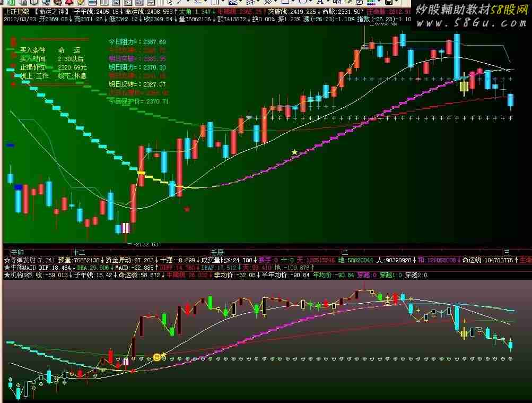Click the 季均价:-32.08 value
Image resolution: width=532 pixels, height=403 pixels.
tap(235, 275)
